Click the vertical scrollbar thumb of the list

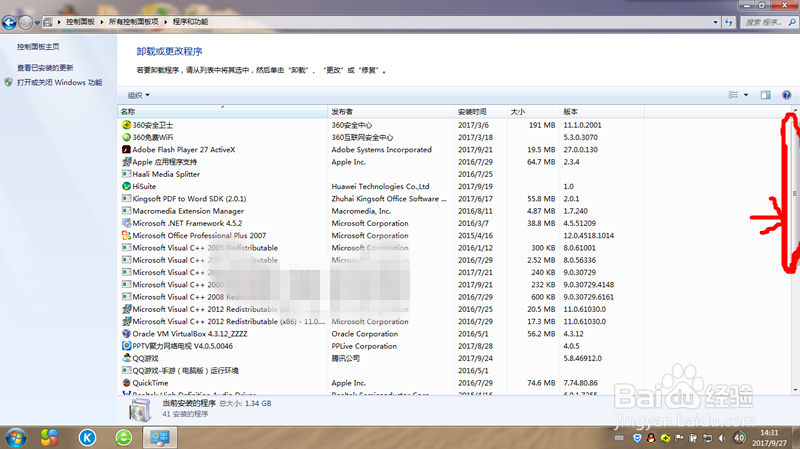point(794,193)
